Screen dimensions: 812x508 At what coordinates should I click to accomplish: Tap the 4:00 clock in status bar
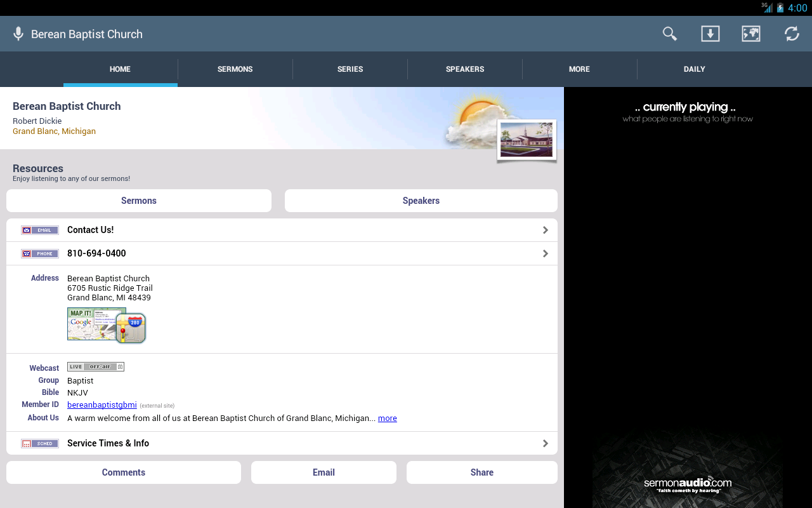pyautogui.click(x=797, y=8)
